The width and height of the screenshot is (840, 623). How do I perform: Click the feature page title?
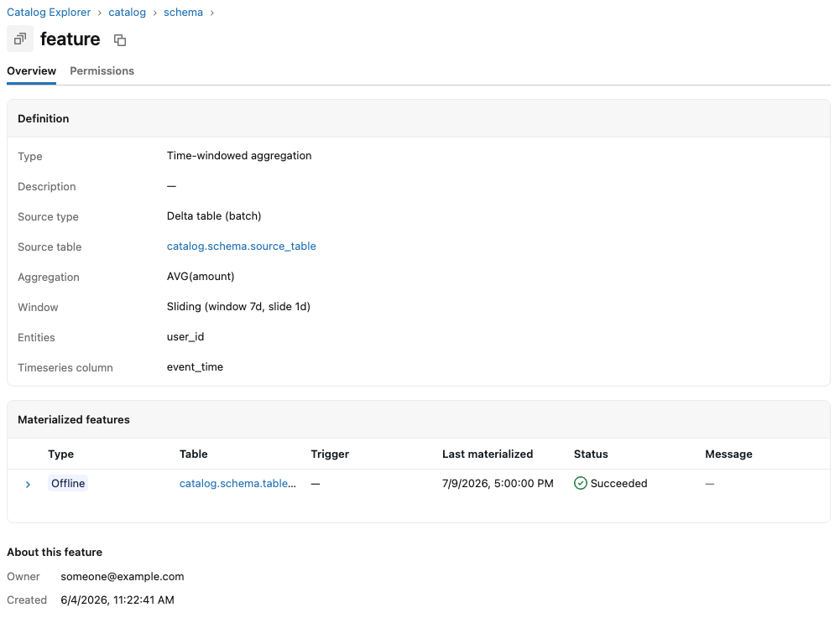(x=70, y=39)
